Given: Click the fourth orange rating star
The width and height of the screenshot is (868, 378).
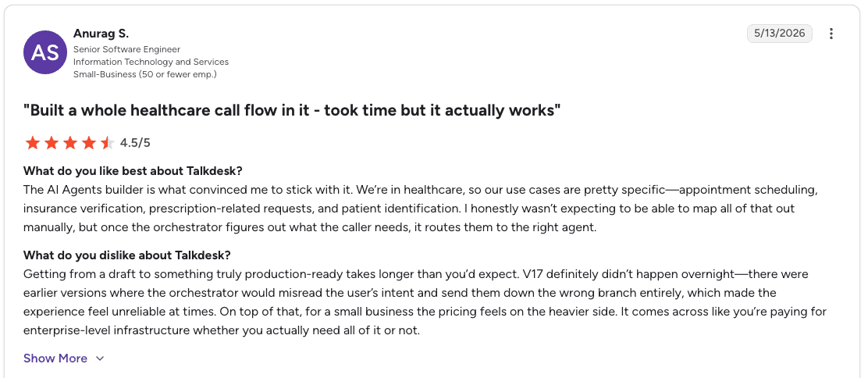Looking at the screenshot, I should [x=89, y=144].
